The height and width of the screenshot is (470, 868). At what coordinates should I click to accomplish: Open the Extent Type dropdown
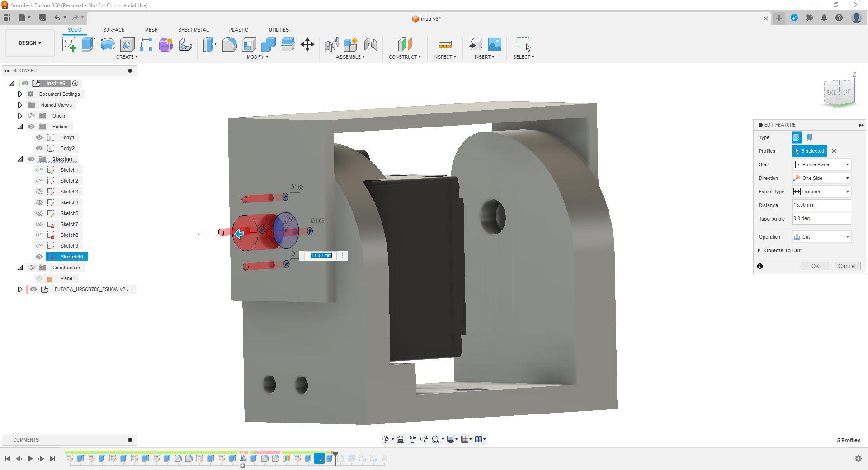point(821,192)
